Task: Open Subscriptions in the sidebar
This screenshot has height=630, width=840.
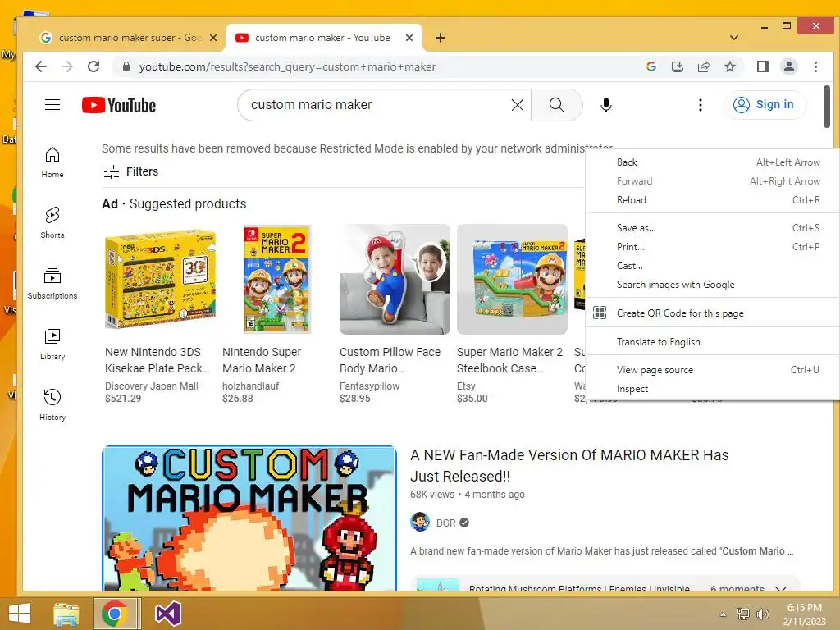Action: point(52,283)
